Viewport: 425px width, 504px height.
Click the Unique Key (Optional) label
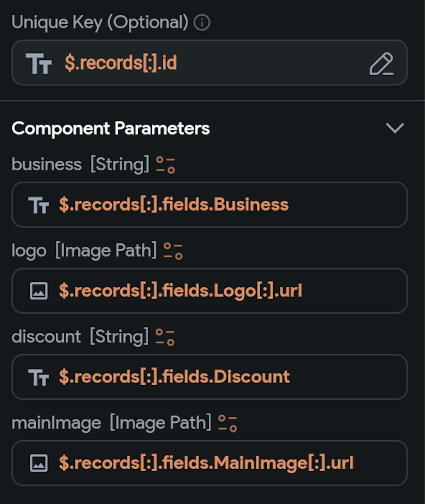pos(100,23)
